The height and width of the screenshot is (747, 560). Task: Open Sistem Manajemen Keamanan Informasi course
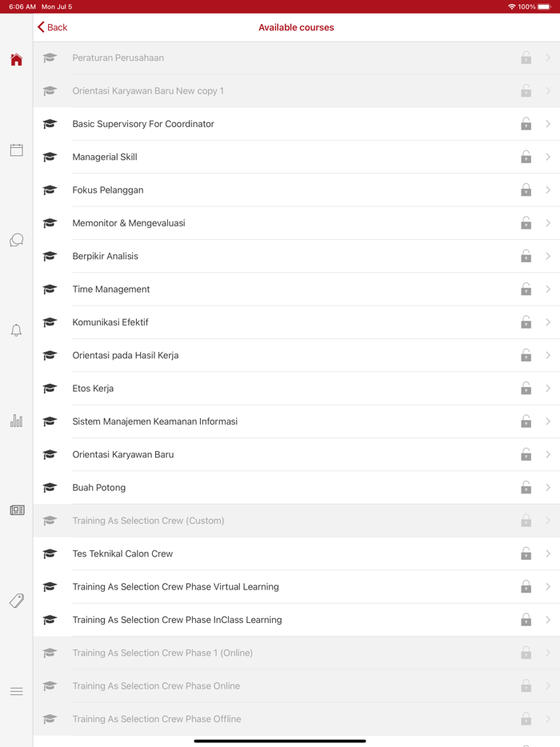tap(155, 421)
